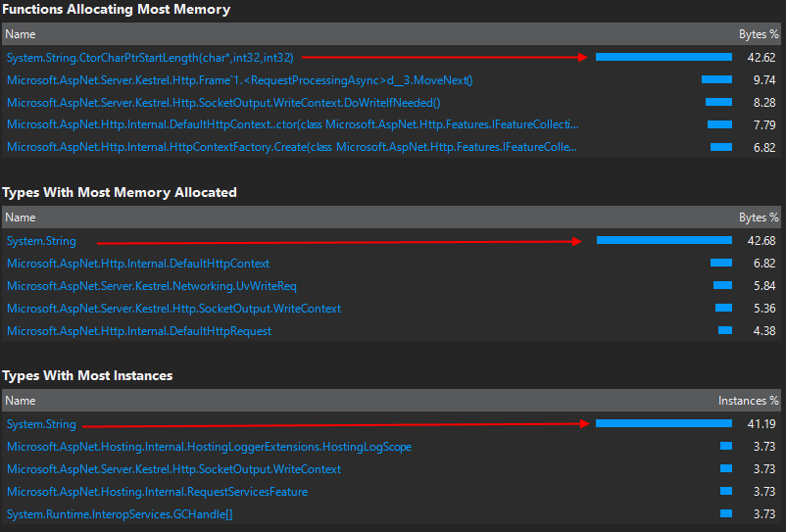Click HttpContextFactory.Create function link
Viewport: 786px width, 532px height.
tap(292, 147)
